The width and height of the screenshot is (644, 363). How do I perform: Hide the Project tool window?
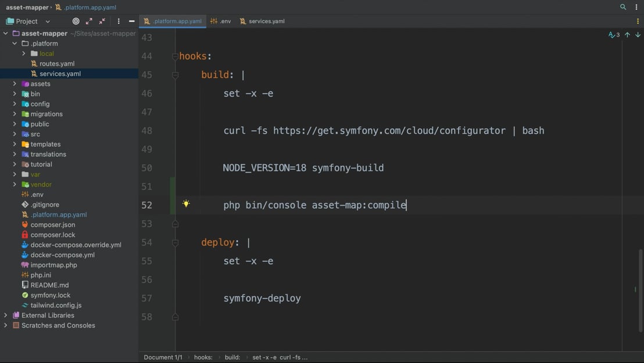point(131,21)
